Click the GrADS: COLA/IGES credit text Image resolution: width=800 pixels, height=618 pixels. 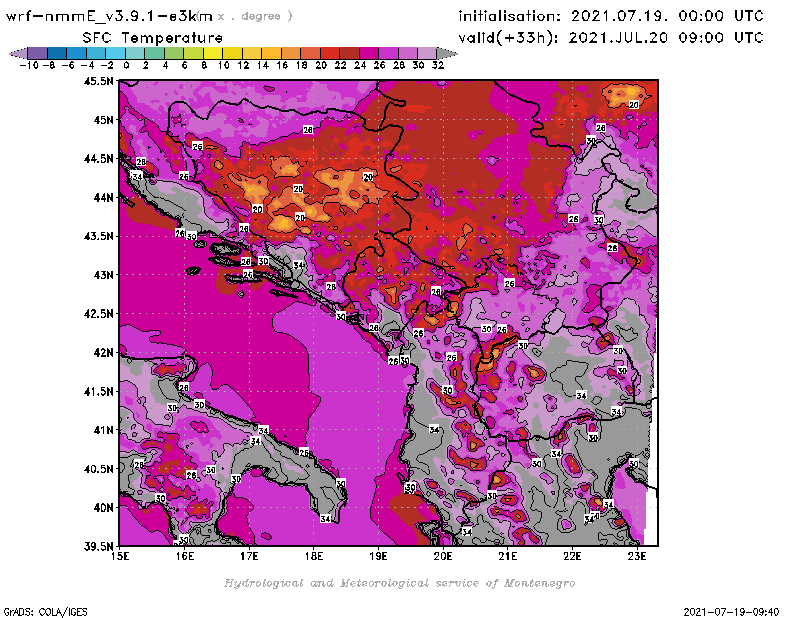click(x=45, y=612)
